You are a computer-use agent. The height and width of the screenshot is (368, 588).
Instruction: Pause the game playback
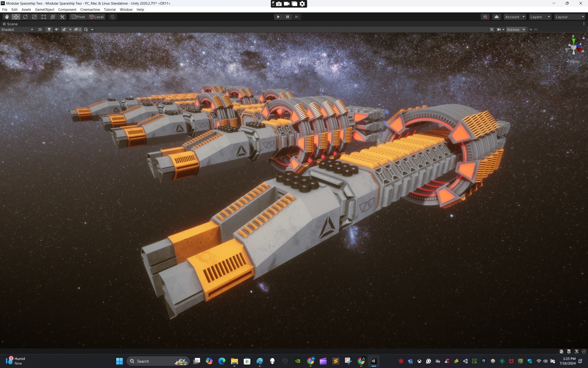(x=287, y=17)
